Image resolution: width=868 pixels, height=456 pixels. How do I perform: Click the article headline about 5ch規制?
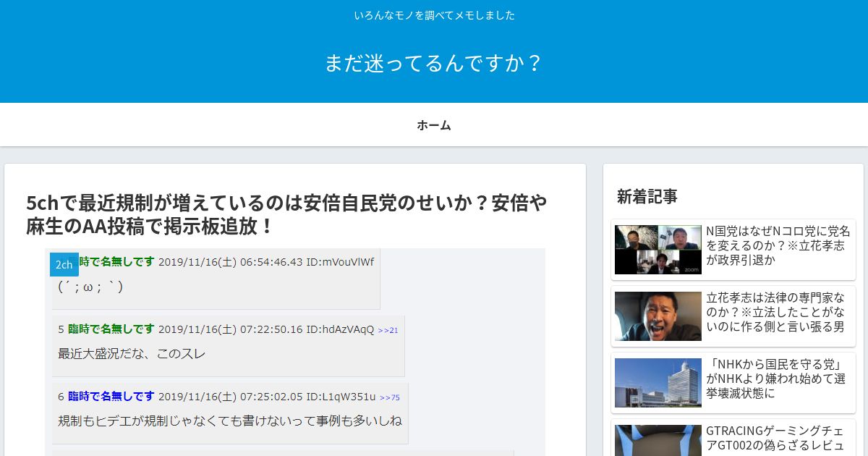pyautogui.click(x=286, y=215)
